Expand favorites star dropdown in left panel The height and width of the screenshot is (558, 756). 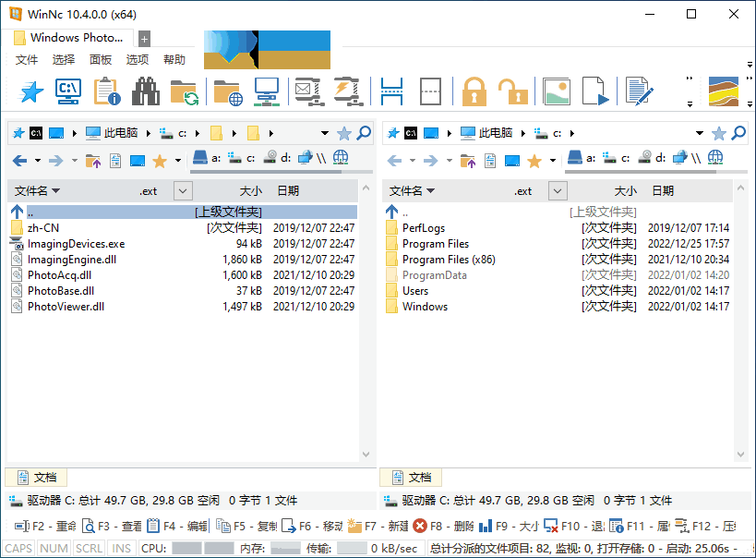tap(178, 161)
